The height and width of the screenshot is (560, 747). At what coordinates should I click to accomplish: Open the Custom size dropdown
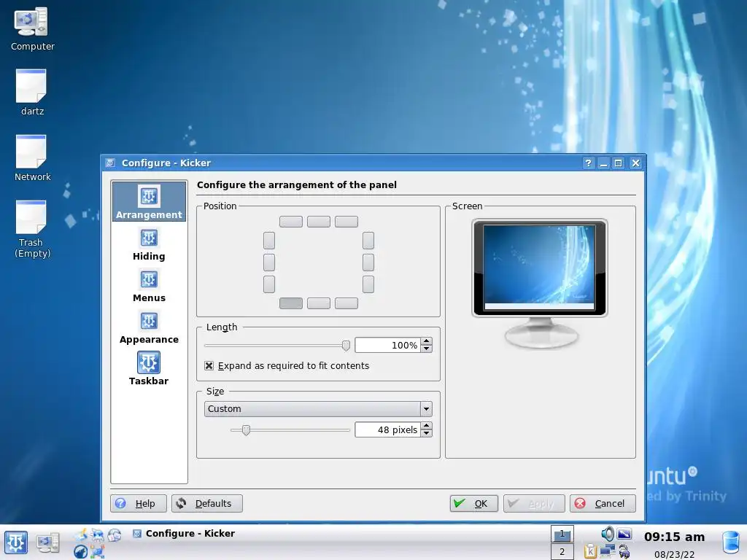click(x=318, y=408)
